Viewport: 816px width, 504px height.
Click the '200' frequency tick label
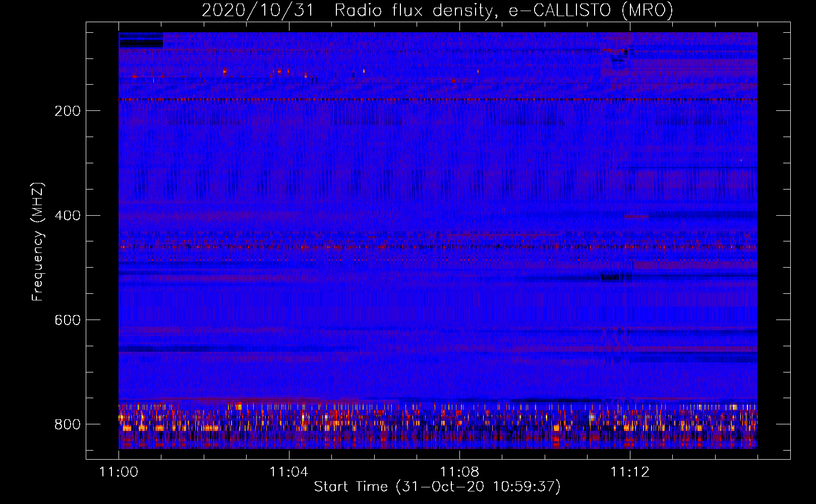(68, 111)
